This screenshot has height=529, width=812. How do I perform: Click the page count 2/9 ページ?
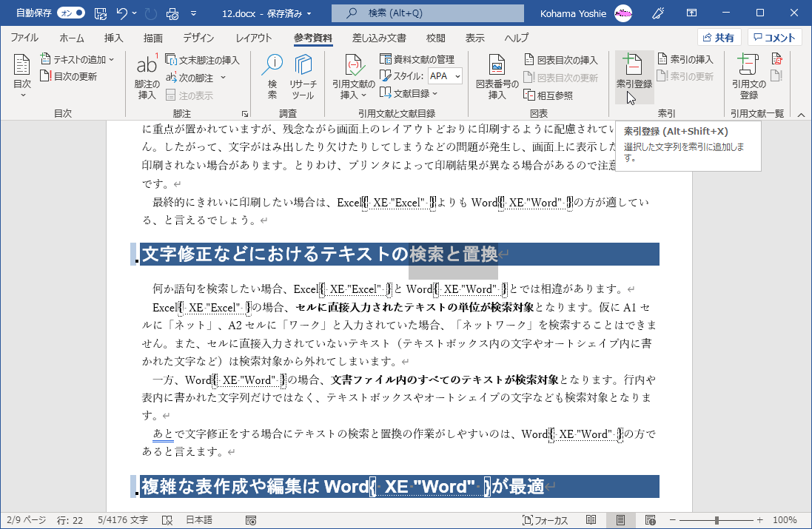(x=27, y=519)
